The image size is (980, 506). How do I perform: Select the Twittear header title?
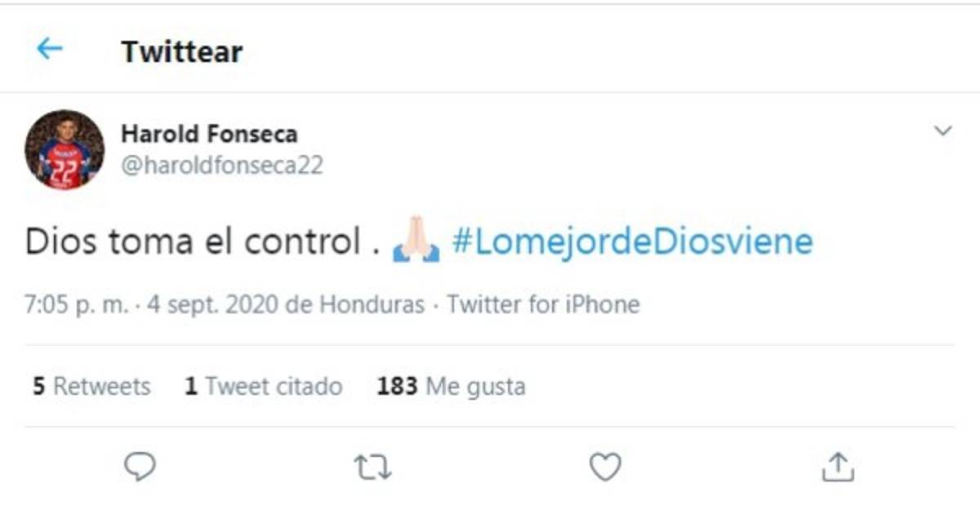[x=181, y=51]
